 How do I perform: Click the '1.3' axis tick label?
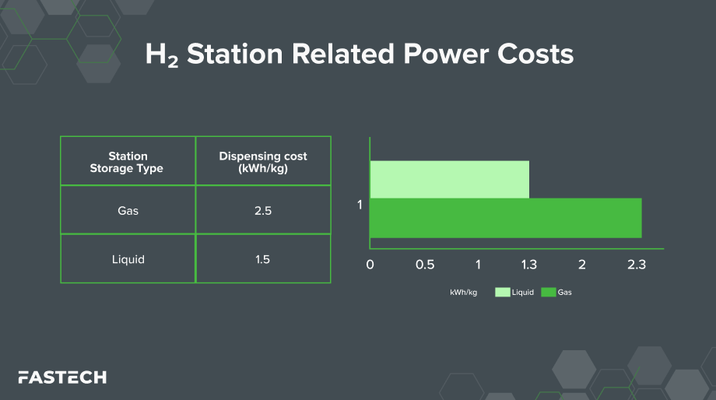point(529,264)
